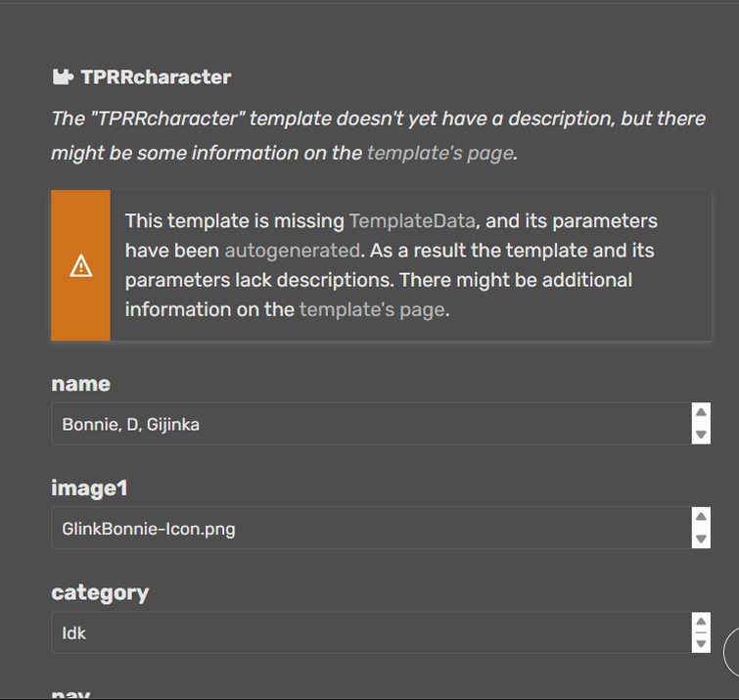Open the TemplateData link
The width and height of the screenshot is (739, 700).
point(412,221)
